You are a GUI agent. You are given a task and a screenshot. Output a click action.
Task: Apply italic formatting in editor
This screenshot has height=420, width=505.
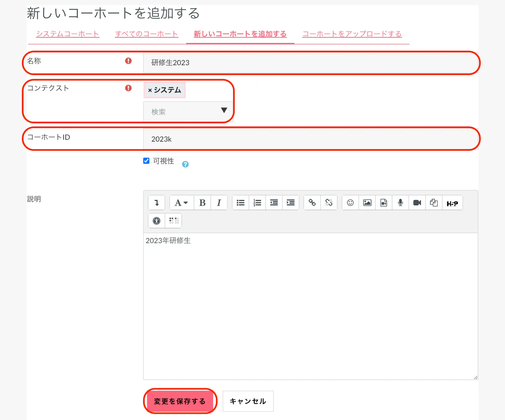[x=219, y=203]
